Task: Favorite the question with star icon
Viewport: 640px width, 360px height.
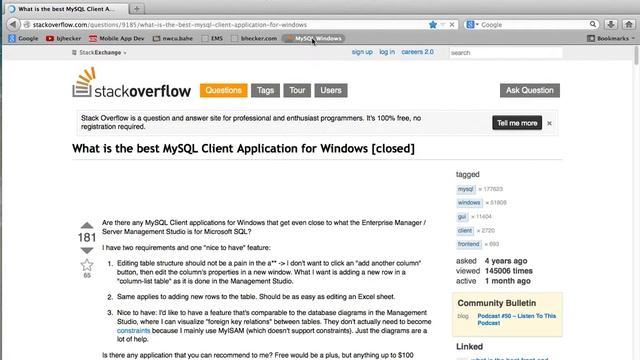Action: [87, 265]
